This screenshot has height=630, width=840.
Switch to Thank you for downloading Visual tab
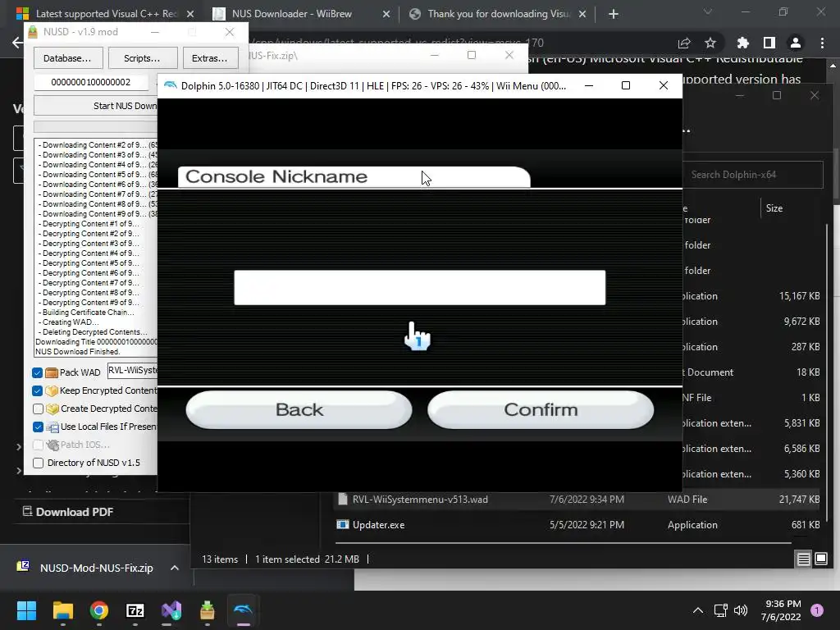pyautogui.click(x=499, y=14)
